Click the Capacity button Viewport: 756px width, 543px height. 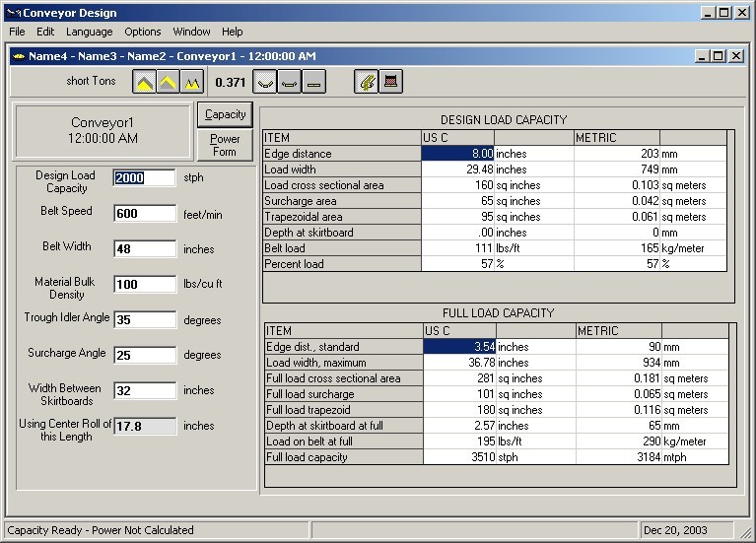tap(225, 114)
